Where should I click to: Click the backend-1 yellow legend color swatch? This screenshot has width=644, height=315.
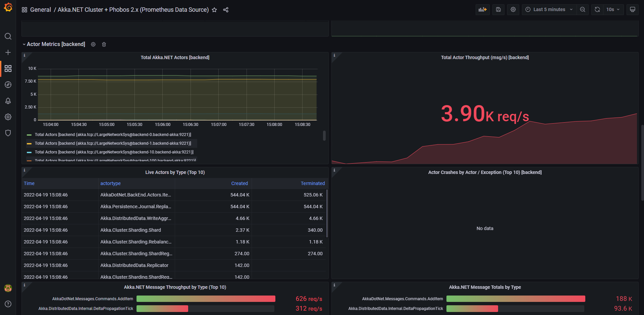(29, 143)
